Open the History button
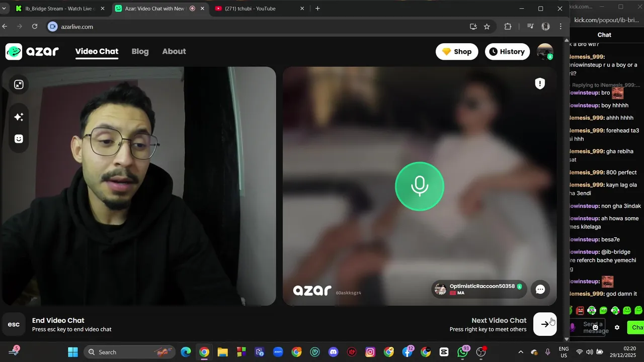 [507, 51]
